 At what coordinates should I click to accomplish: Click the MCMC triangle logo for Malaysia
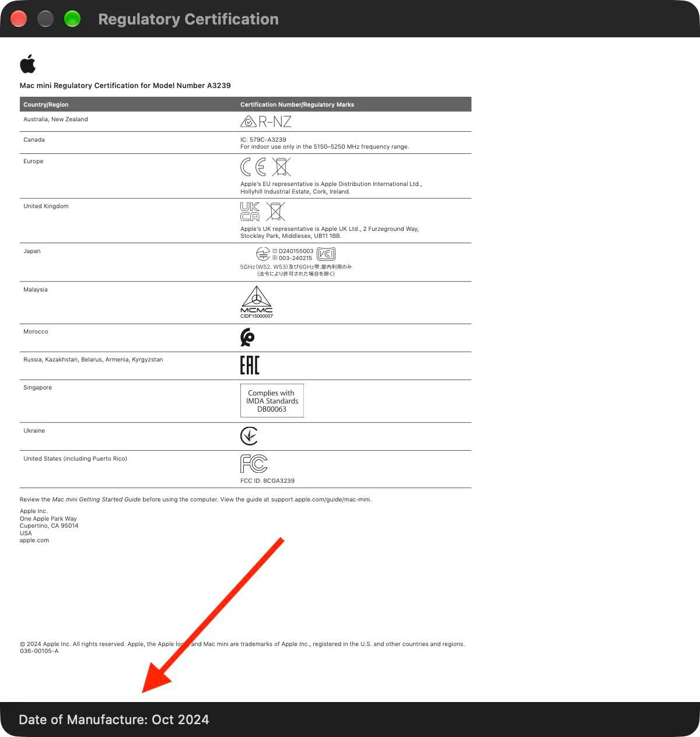click(x=257, y=299)
